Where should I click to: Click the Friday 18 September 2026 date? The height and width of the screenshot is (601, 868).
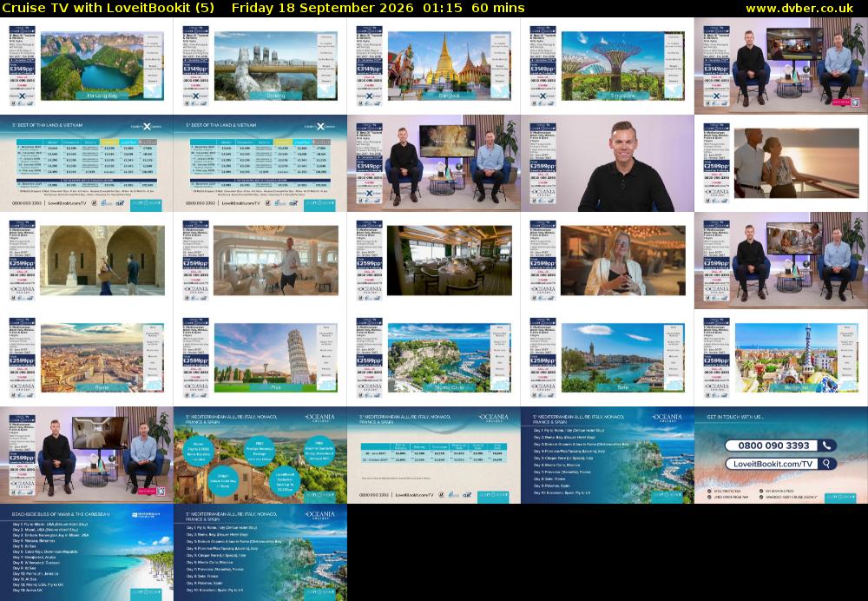coord(322,8)
